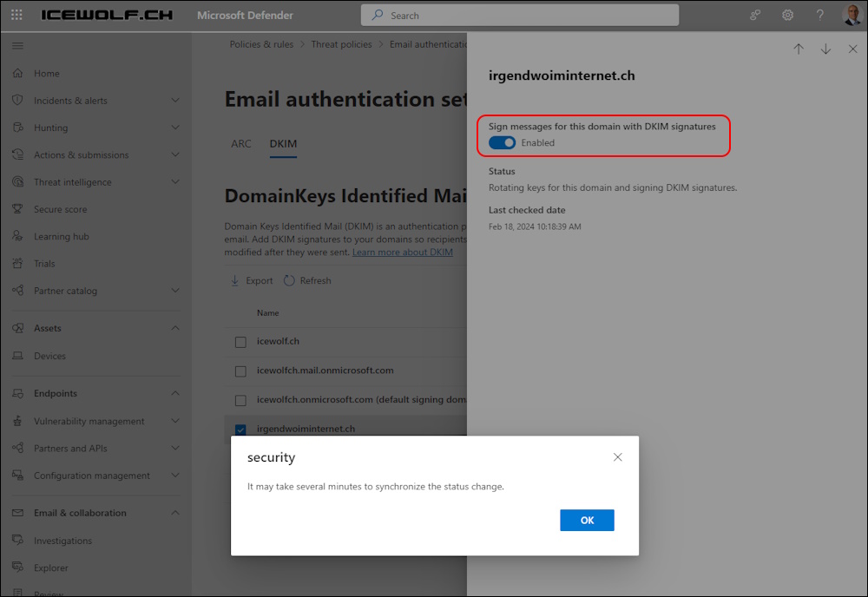This screenshot has width=868, height=597.
Task: Check the icewolfch.mail.onmicrosoft.com checkbox
Action: pos(240,371)
